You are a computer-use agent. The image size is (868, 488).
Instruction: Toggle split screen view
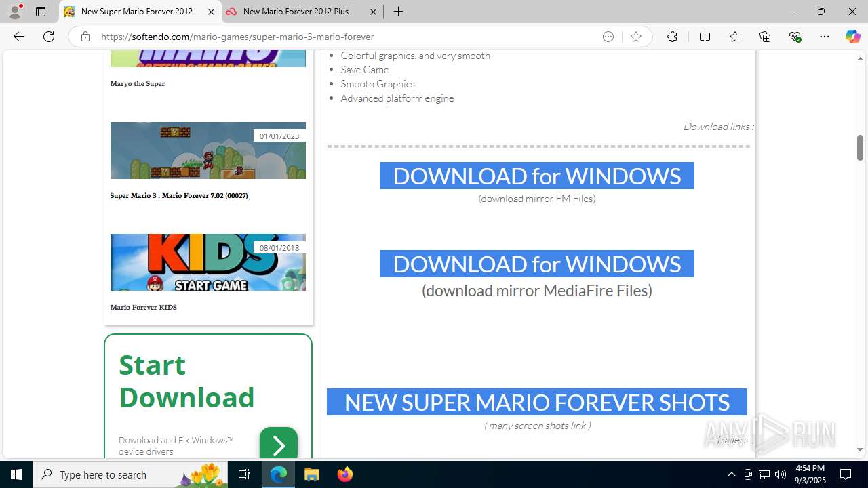(705, 37)
